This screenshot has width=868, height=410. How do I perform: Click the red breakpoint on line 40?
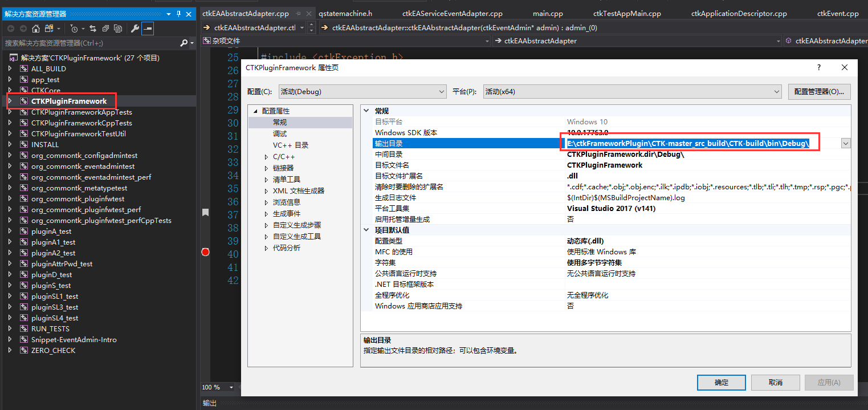[205, 251]
